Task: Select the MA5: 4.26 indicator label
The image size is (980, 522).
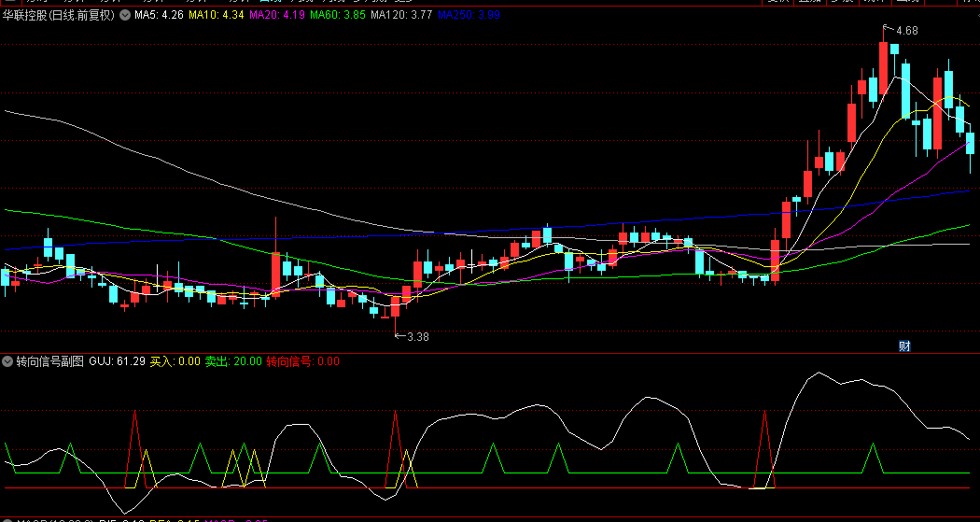Action: pos(159,15)
